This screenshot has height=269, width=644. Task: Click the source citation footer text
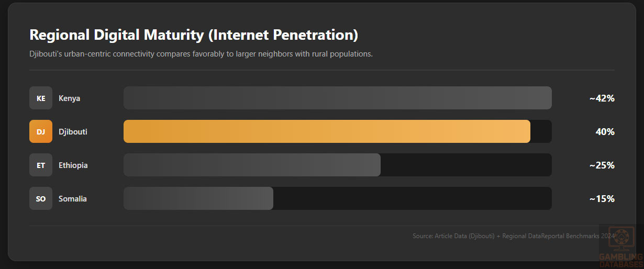click(x=513, y=236)
